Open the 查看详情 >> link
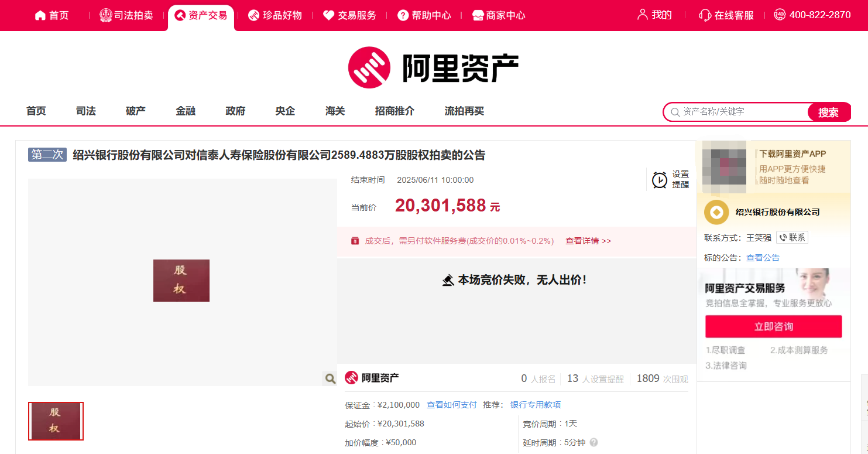 (x=588, y=241)
